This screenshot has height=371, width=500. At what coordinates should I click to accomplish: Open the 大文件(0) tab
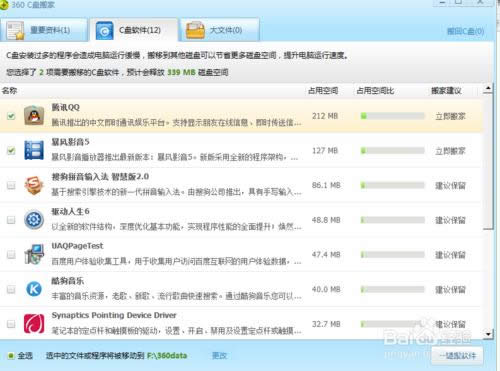(x=219, y=30)
